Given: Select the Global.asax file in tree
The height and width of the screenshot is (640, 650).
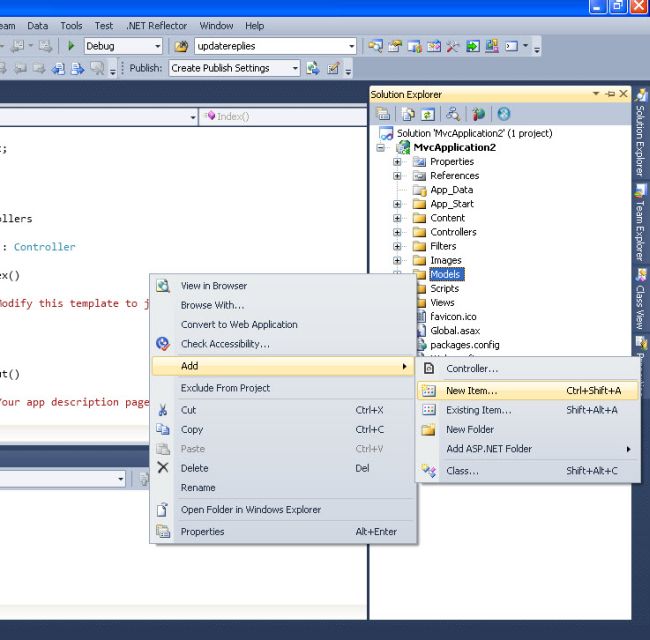Looking at the screenshot, I should click(454, 331).
